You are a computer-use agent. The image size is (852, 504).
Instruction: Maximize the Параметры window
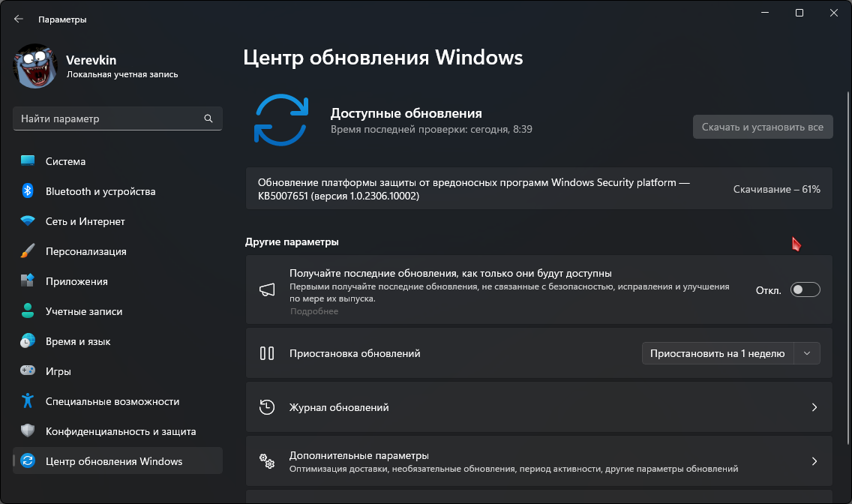799,13
